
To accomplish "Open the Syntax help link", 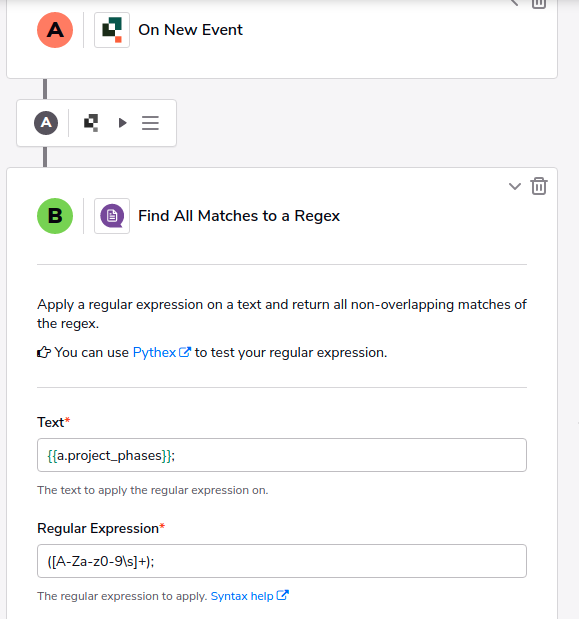I will coord(242,596).
